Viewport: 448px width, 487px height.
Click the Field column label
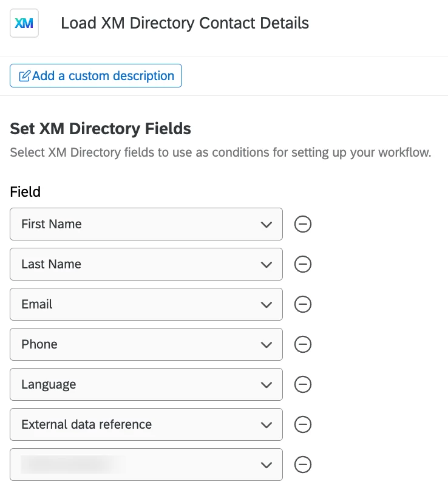(25, 192)
